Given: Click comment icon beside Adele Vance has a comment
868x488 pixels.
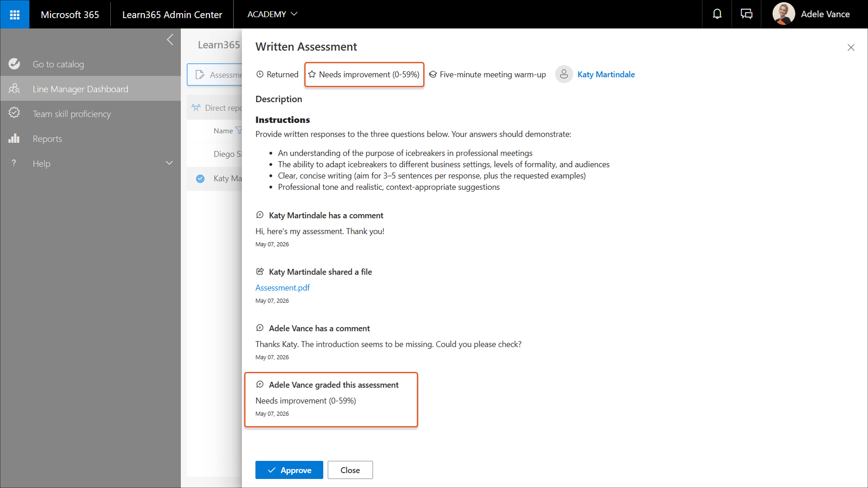Looking at the screenshot, I should [x=260, y=328].
